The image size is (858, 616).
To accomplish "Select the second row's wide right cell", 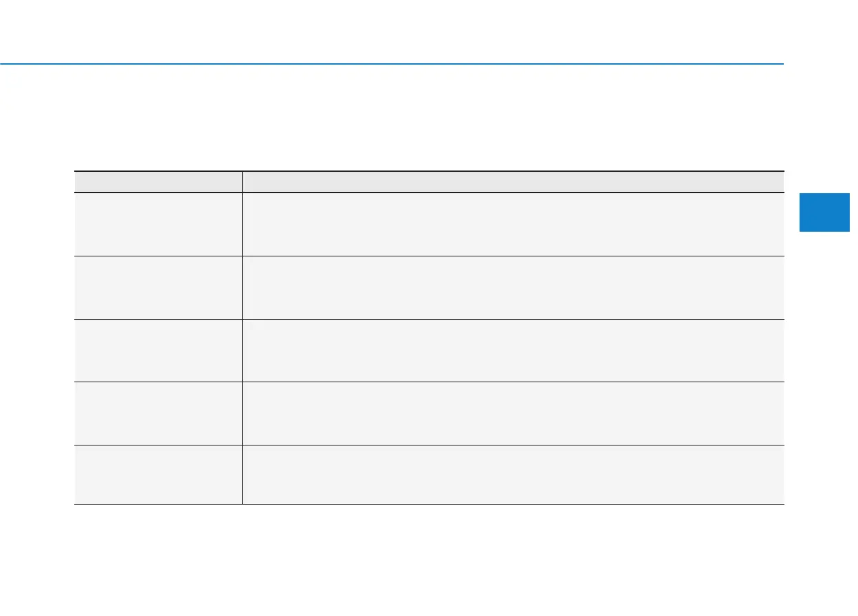I will tap(513, 287).
